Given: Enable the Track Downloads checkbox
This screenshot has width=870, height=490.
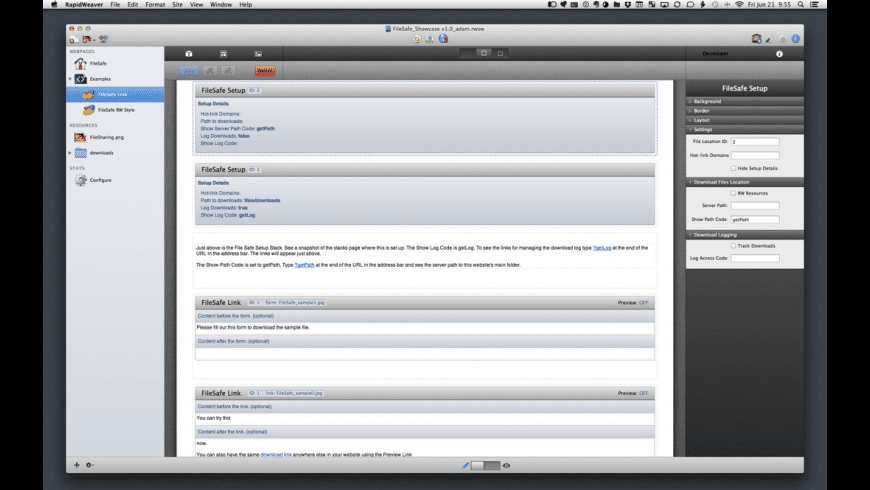Looking at the screenshot, I should 734,246.
